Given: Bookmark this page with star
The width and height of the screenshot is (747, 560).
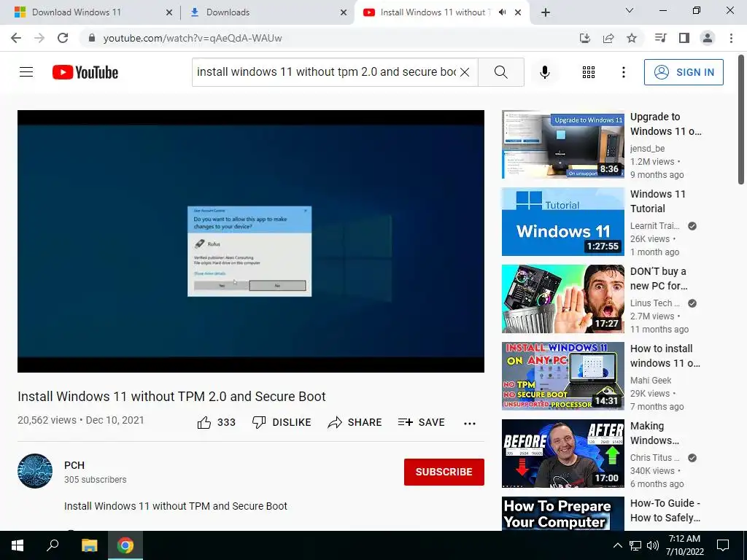Looking at the screenshot, I should (632, 38).
